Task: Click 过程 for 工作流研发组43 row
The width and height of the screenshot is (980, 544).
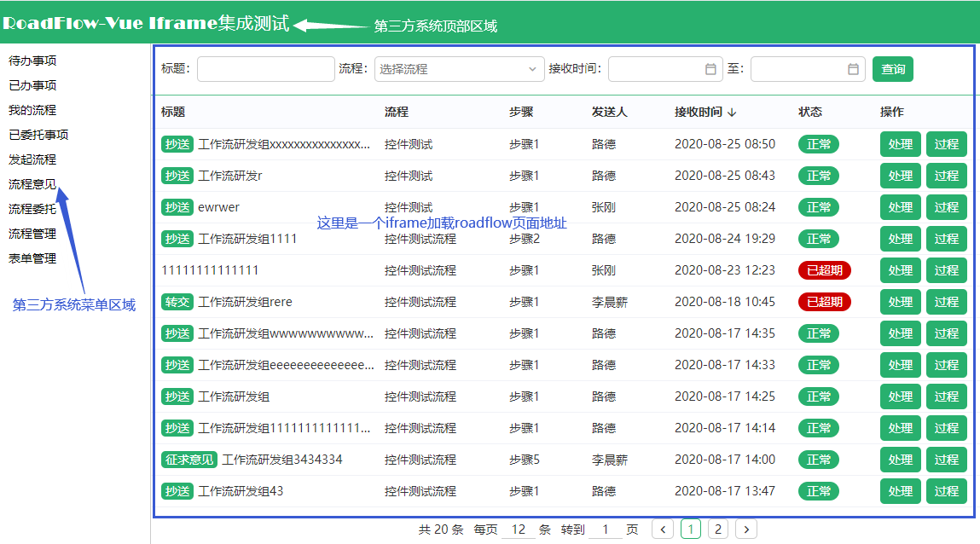Action: point(946,491)
